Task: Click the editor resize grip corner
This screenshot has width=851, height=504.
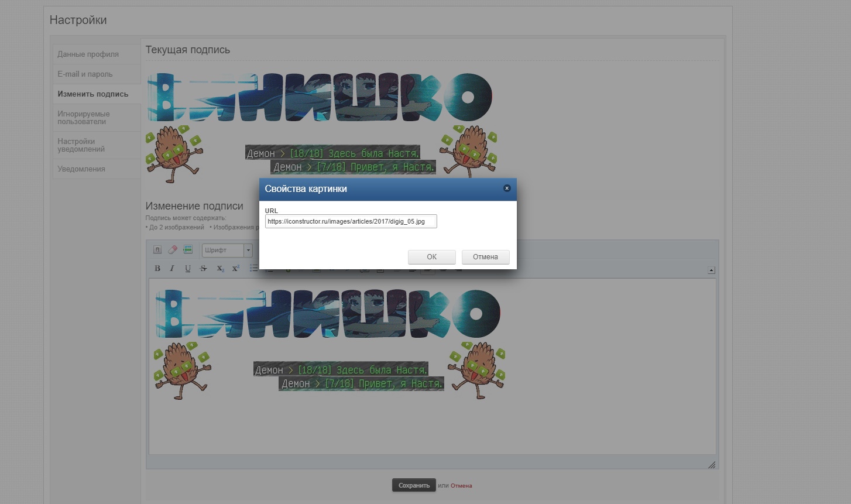Action: point(712,465)
